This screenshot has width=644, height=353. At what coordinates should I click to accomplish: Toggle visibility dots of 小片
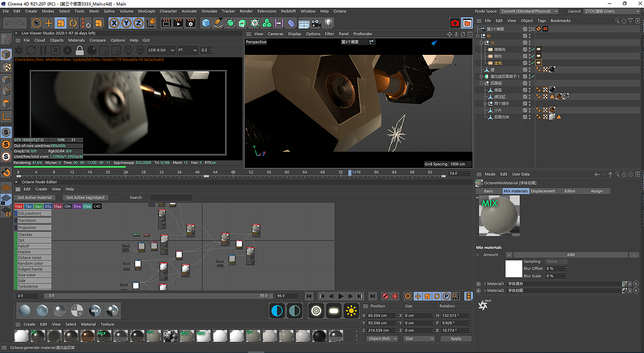pos(529,110)
